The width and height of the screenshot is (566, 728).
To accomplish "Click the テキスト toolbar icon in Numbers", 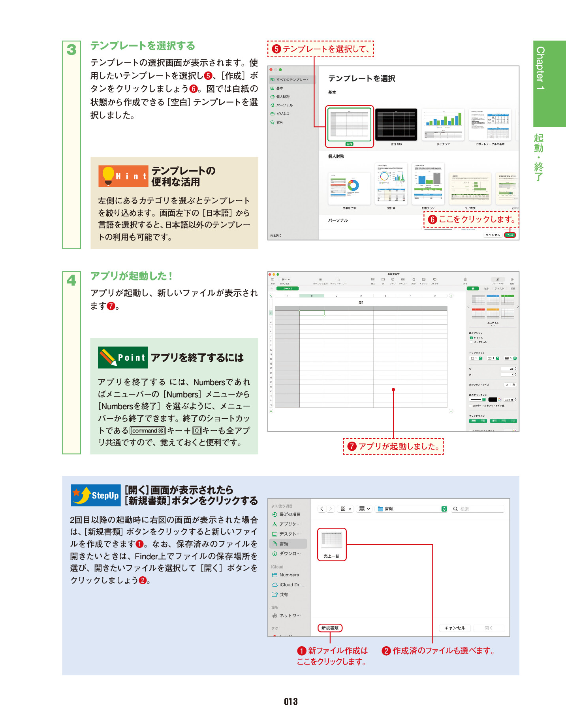I will [x=403, y=280].
